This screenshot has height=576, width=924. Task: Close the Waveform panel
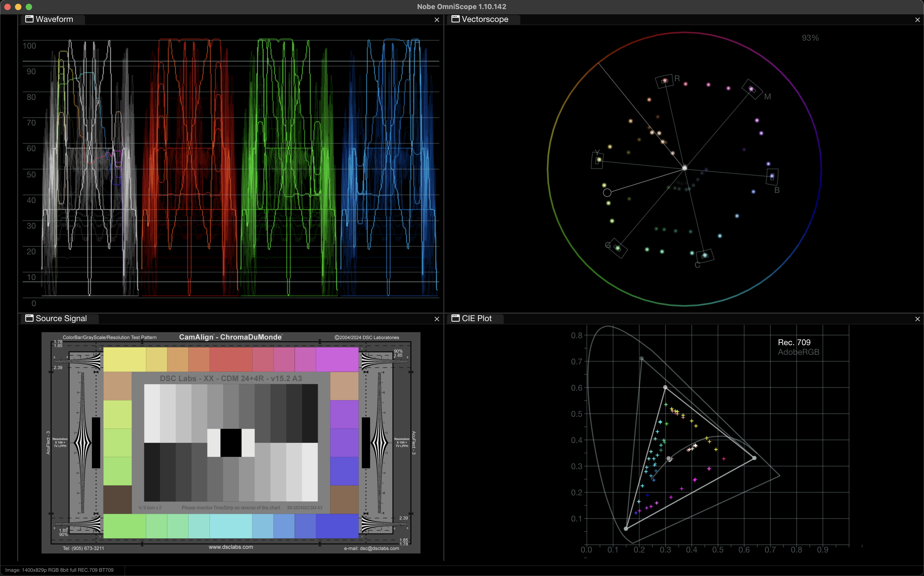point(437,20)
